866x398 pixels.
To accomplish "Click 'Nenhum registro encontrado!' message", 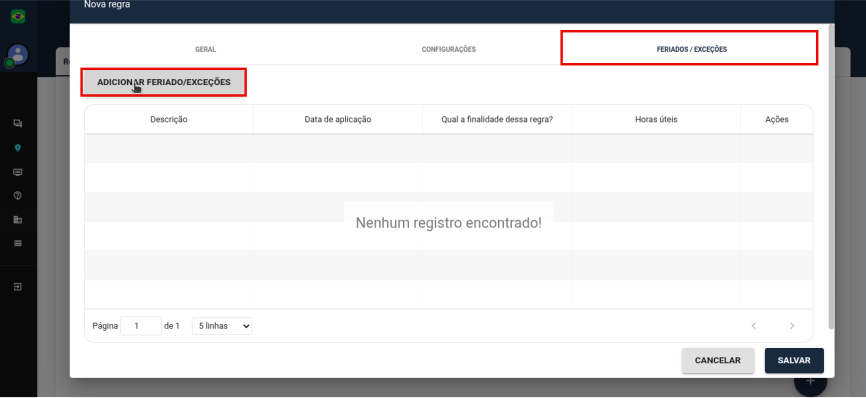I will (448, 223).
